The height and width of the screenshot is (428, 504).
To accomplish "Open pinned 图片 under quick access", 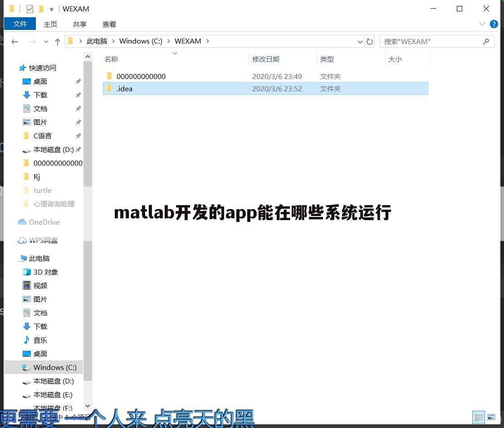I will 40,122.
